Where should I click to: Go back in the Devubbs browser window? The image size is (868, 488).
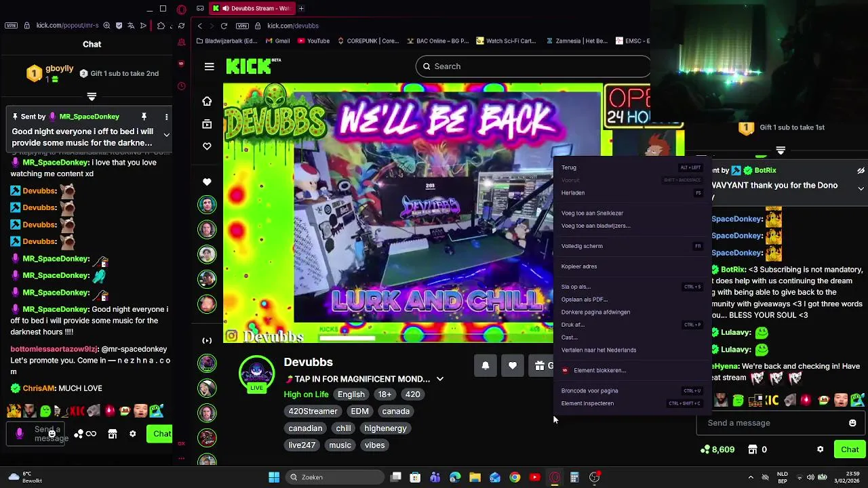click(199, 26)
